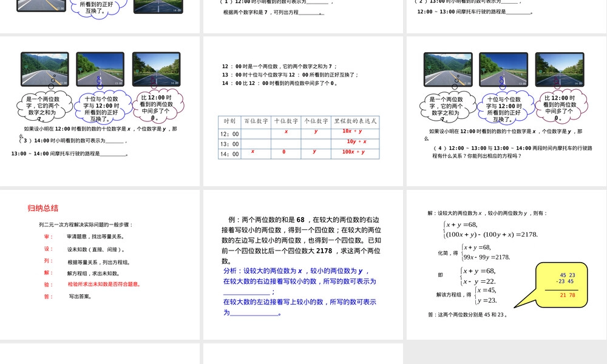Click 12:00 ~ 13:00 间摩托车行驶的路程是 line
Viewport: 607px width, 364px height.
pos(475,12)
